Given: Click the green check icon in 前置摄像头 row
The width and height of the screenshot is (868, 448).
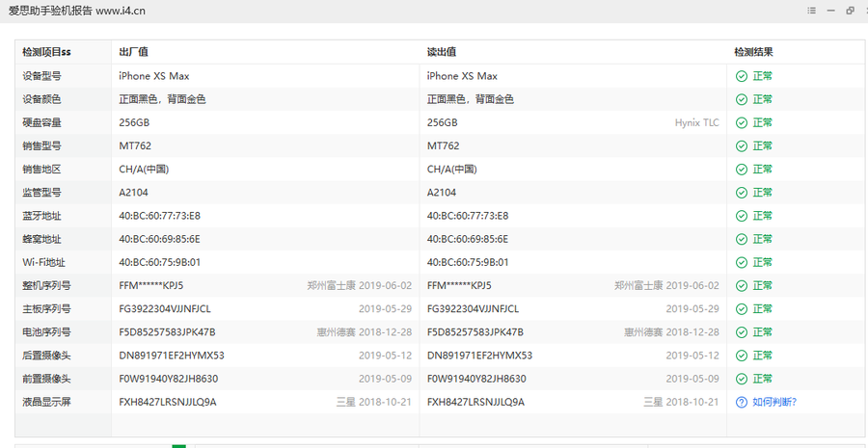Looking at the screenshot, I should click(742, 379).
